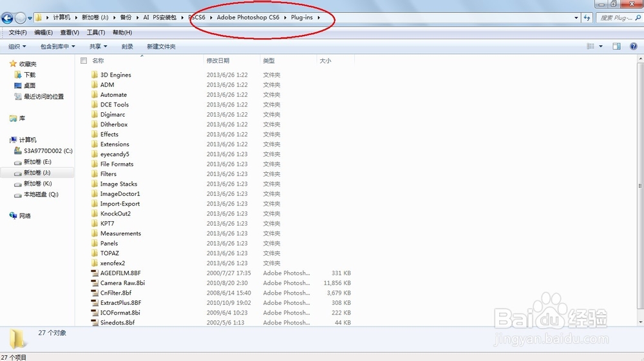Viewport: 644px width, 361px height.
Task: Select the eyecandy5 folder icon
Action: [x=95, y=154]
